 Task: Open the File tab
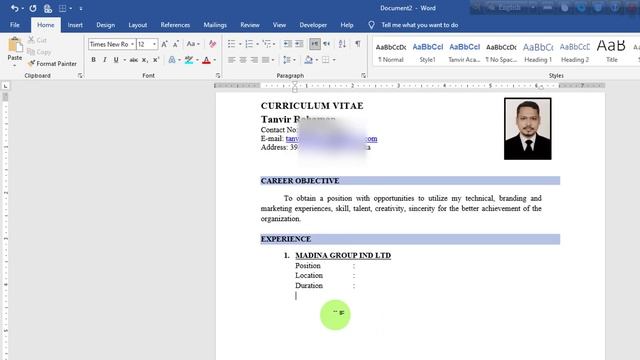(15, 25)
